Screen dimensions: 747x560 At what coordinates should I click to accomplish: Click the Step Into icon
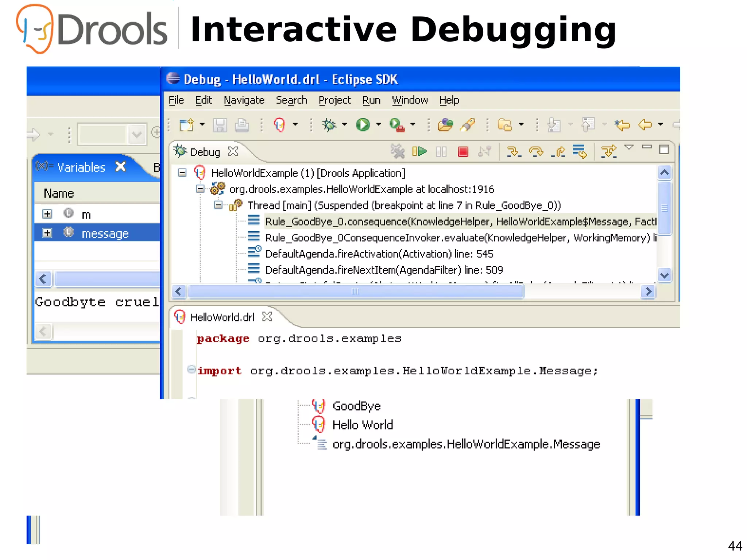click(x=514, y=151)
